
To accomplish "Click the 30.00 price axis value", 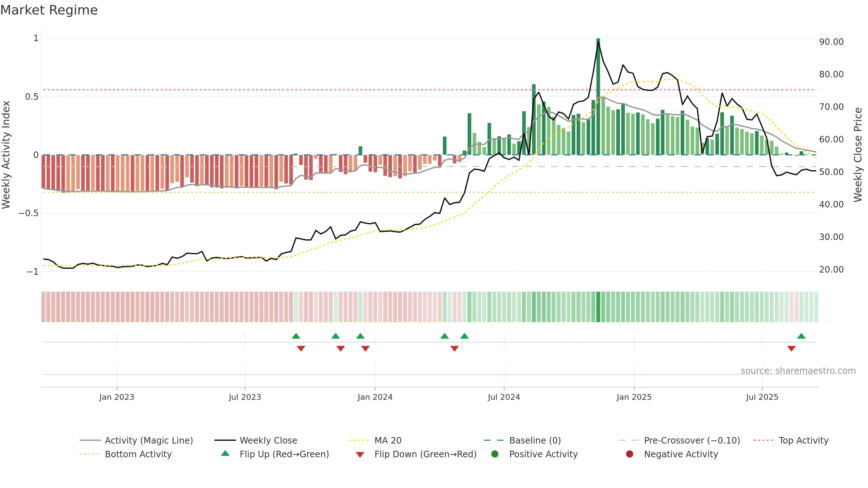I will click(831, 237).
